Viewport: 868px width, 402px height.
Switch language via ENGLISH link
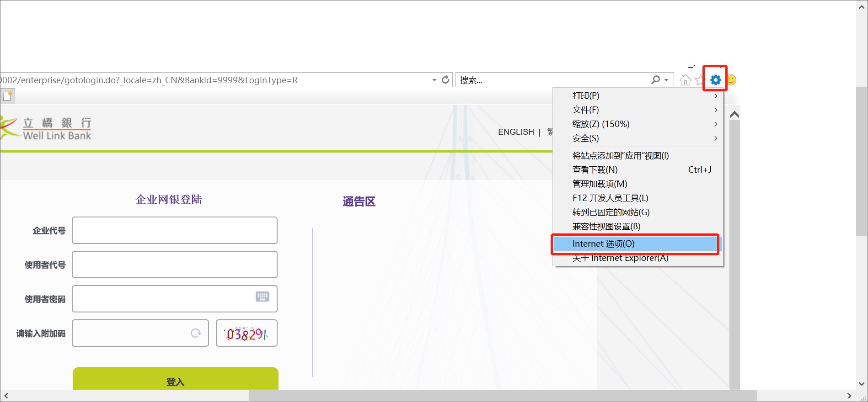[516, 132]
